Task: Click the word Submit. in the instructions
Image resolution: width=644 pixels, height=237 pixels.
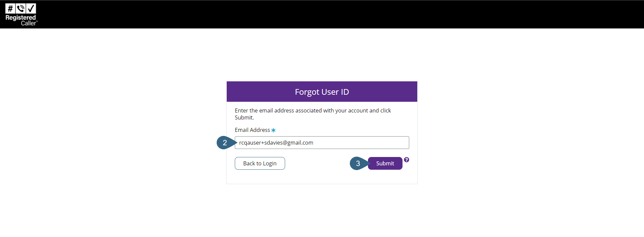Action: pyautogui.click(x=244, y=117)
